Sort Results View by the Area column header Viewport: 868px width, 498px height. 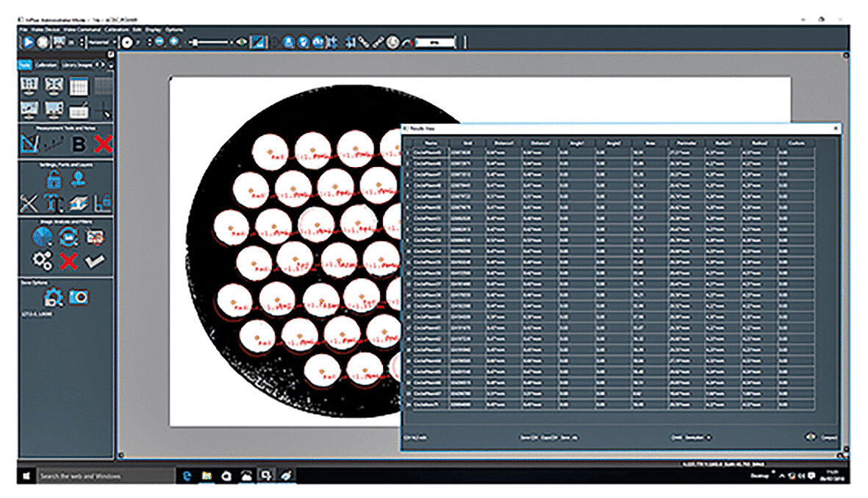[x=649, y=143]
